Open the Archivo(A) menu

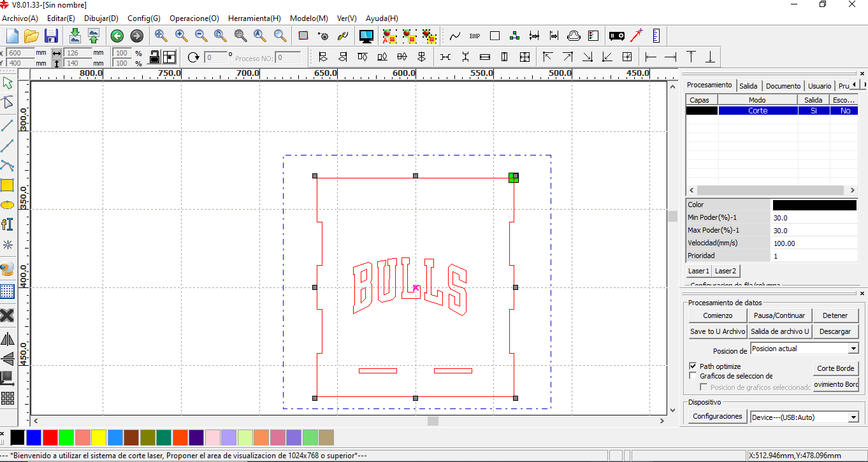pyautogui.click(x=20, y=18)
